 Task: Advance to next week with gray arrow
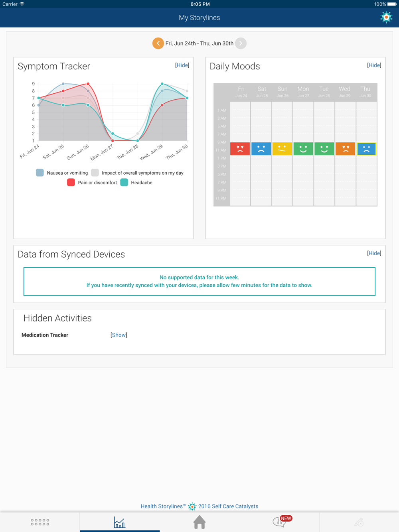[241, 43]
